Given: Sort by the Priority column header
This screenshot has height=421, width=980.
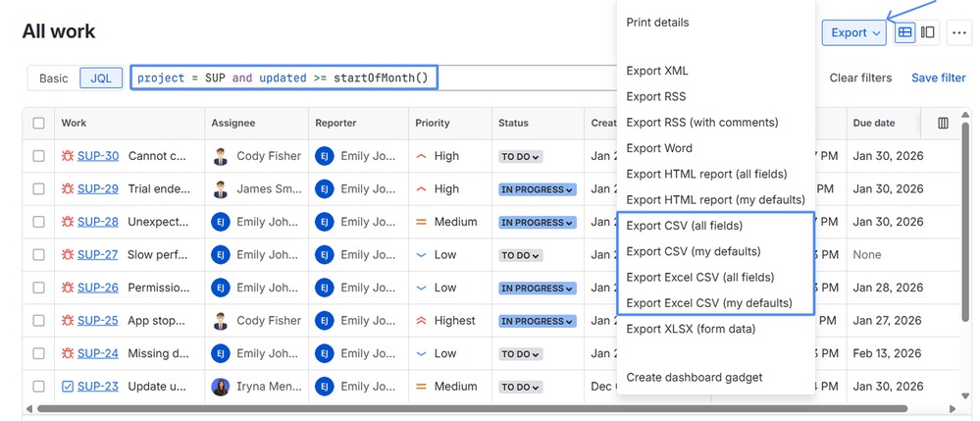Looking at the screenshot, I should pyautogui.click(x=432, y=124).
